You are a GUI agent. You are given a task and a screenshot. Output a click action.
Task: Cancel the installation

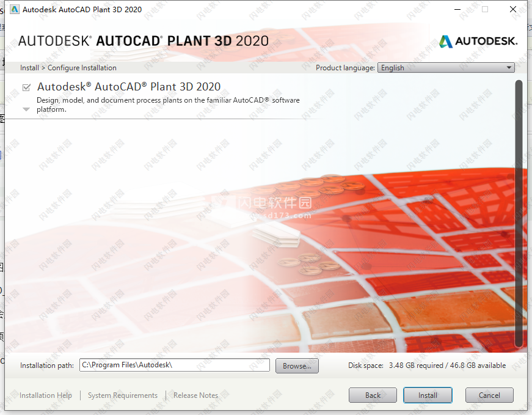(x=489, y=395)
